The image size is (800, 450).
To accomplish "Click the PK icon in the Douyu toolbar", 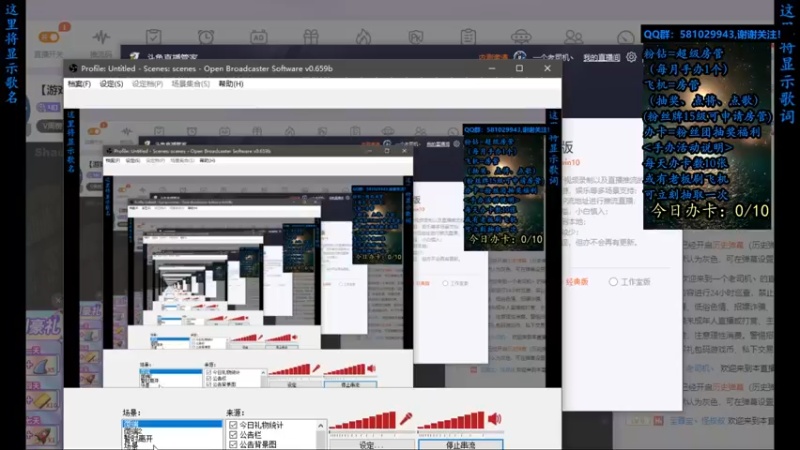I will click(x=416, y=37).
